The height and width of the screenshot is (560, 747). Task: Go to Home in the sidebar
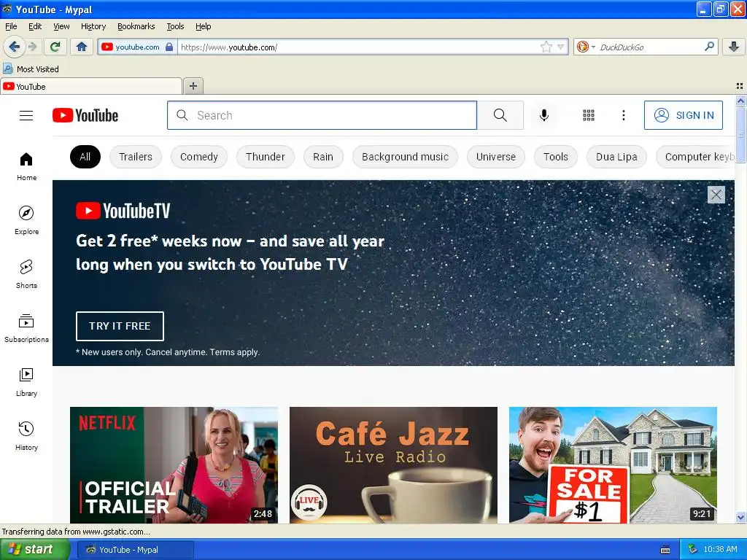click(26, 166)
